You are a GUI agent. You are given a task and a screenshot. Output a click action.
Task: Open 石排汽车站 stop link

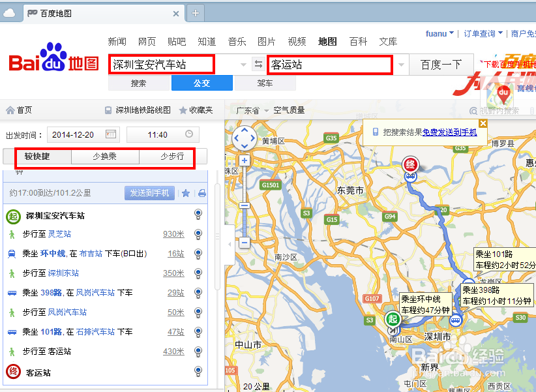[95, 331]
